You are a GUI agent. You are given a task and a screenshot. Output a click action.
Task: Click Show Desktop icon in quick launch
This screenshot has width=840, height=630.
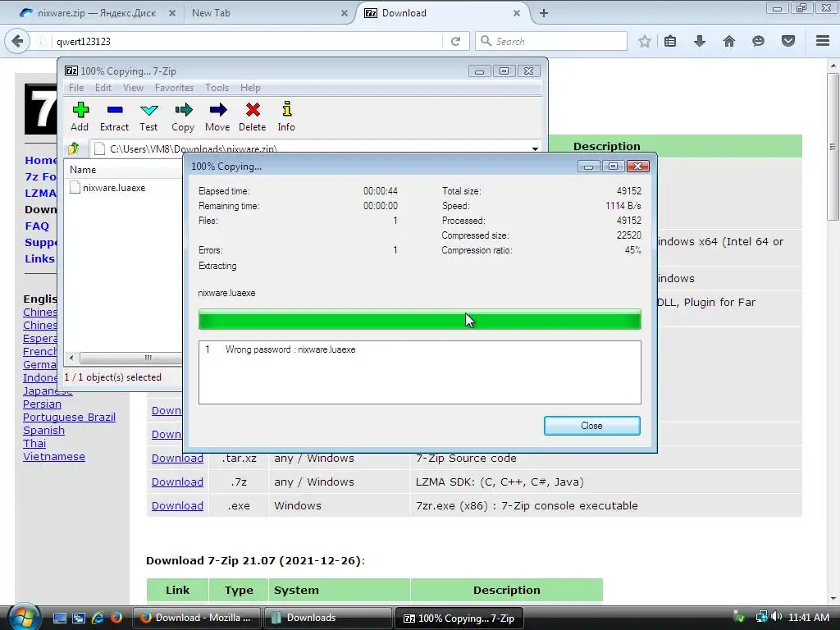59,618
